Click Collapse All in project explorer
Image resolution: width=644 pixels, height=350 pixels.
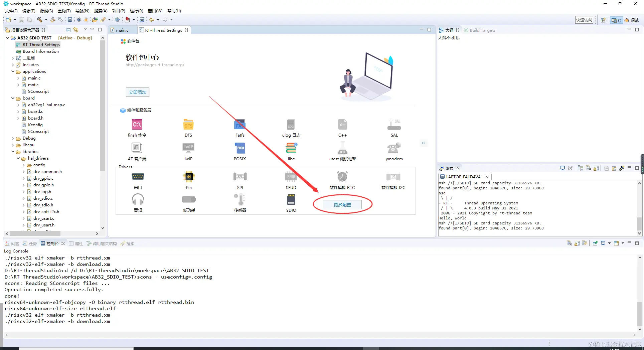pos(68,30)
